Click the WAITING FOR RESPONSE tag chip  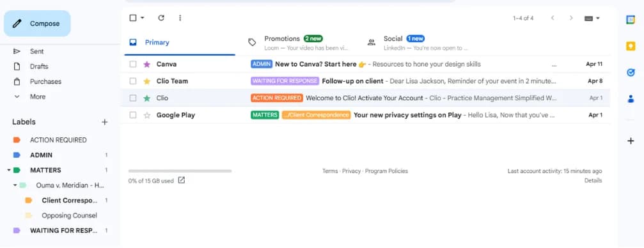coord(285,81)
